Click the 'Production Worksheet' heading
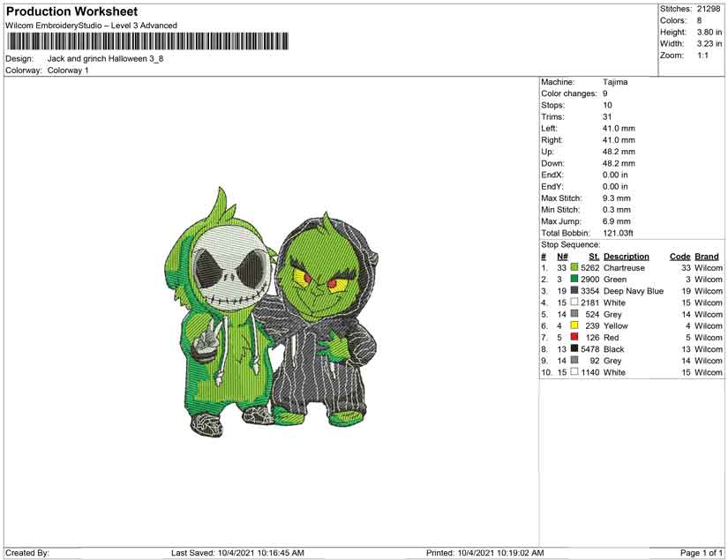728x560 pixels. (72, 11)
